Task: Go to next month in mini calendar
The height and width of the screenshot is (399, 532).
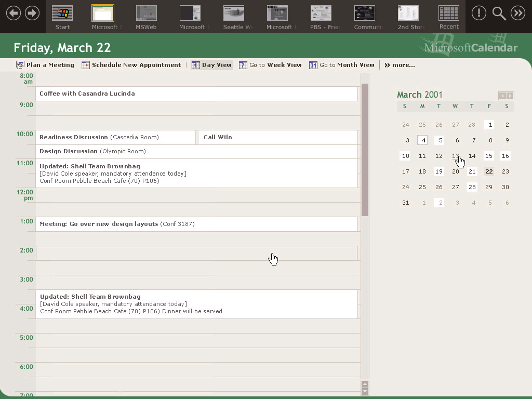Action: 510,96
